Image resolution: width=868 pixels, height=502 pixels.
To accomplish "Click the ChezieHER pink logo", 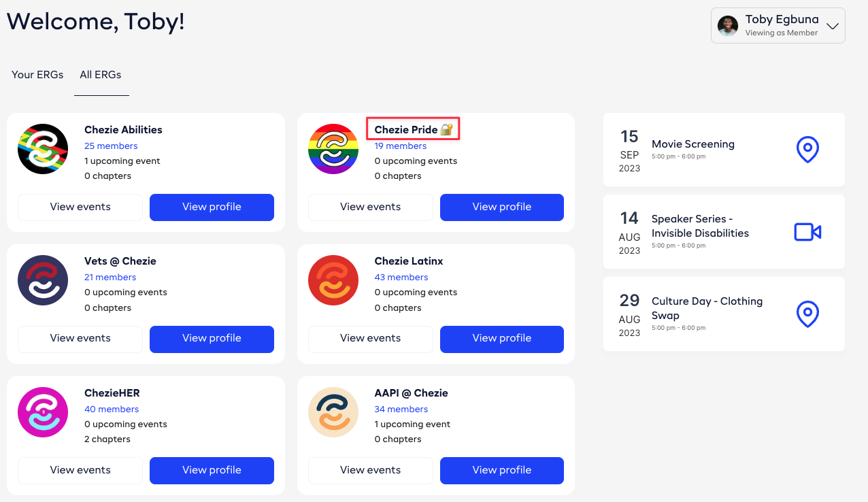I will point(43,412).
